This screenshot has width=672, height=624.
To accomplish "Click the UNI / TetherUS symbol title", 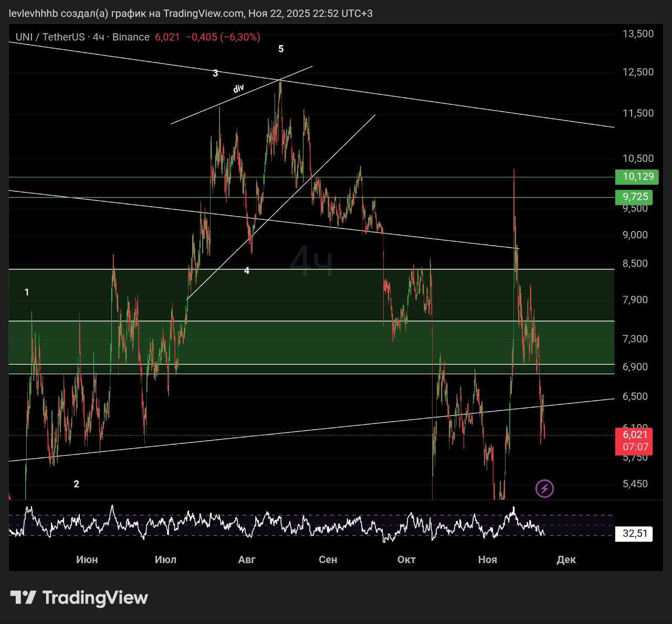I will pos(50,37).
